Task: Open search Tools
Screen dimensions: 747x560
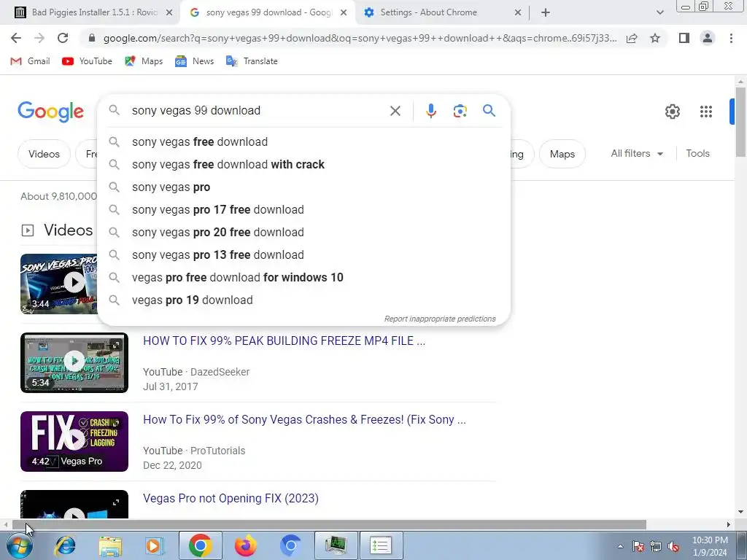Action: click(x=697, y=153)
